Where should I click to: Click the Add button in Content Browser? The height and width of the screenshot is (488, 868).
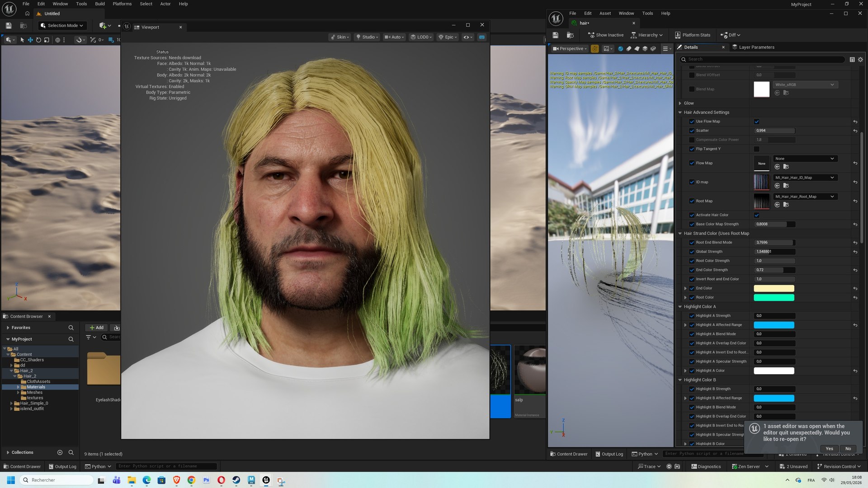pyautogui.click(x=97, y=328)
